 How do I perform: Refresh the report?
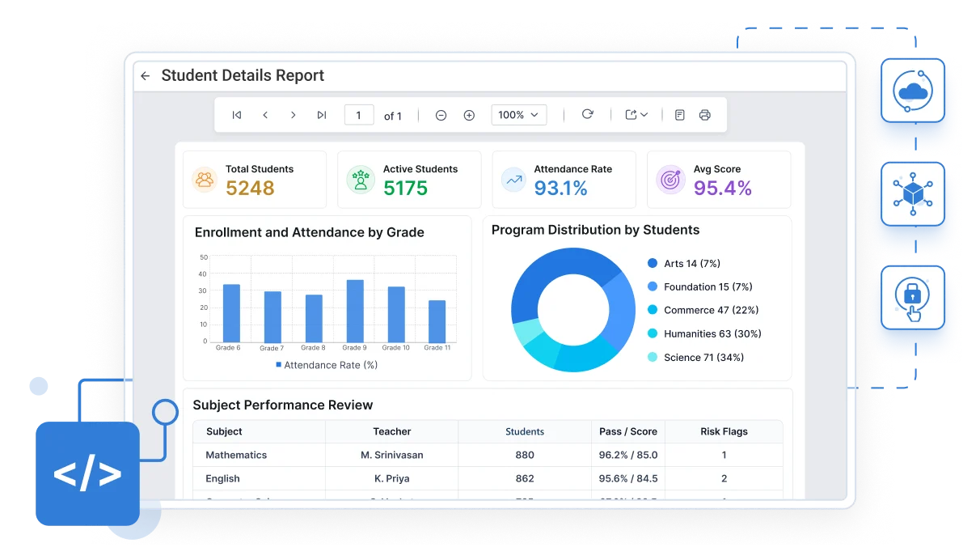[588, 114]
